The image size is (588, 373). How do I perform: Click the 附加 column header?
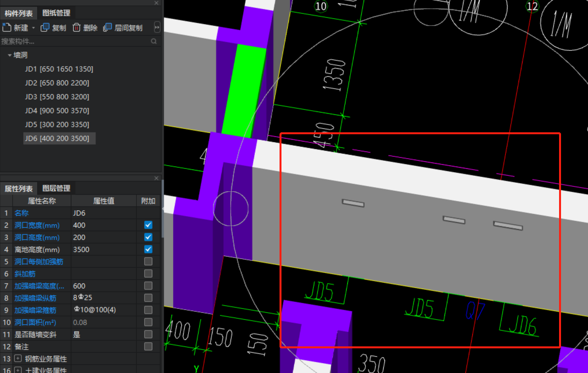click(148, 201)
